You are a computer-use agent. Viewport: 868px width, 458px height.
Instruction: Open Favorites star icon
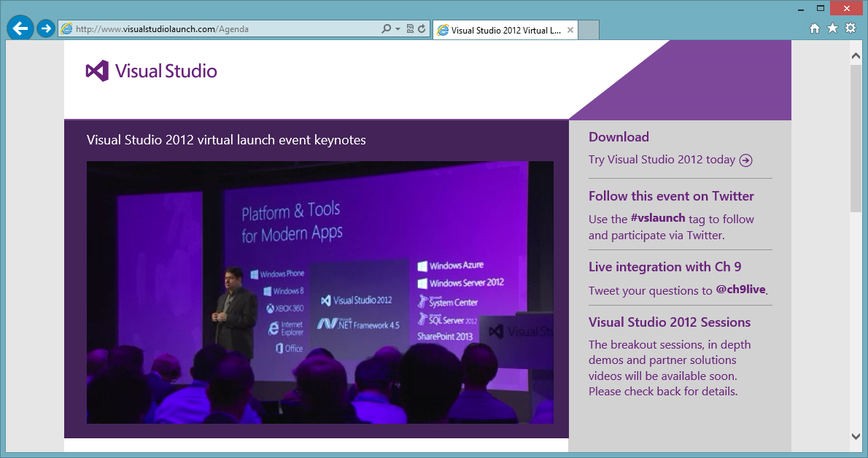[x=832, y=28]
